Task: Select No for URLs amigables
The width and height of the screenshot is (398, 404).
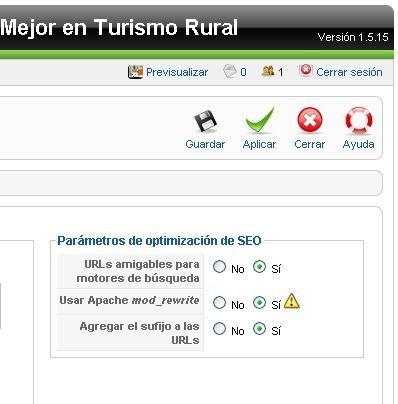Action: [219, 267]
